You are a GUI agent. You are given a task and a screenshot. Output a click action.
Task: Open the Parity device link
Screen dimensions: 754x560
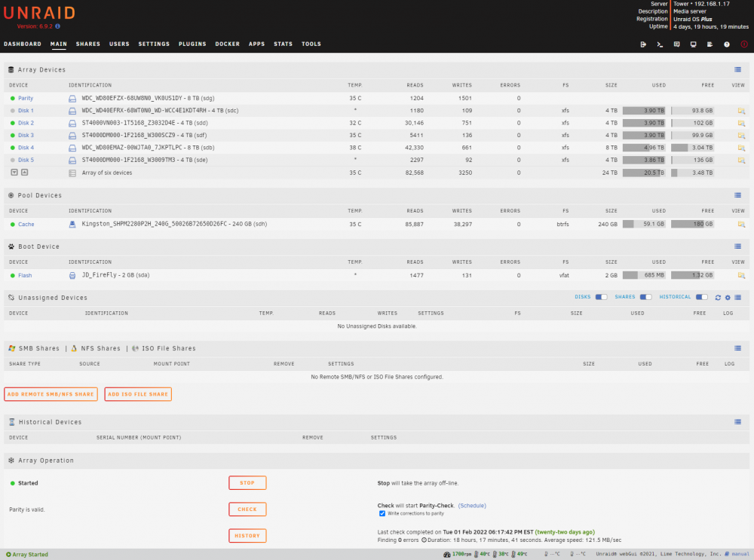click(x=26, y=98)
